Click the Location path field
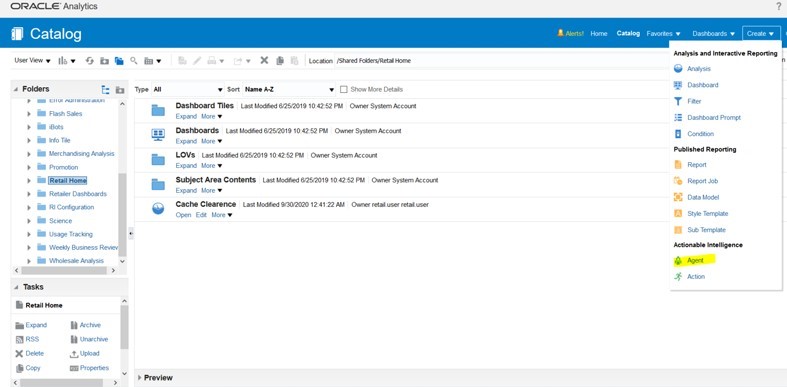Screen dimensions: 787x387 pos(502,61)
